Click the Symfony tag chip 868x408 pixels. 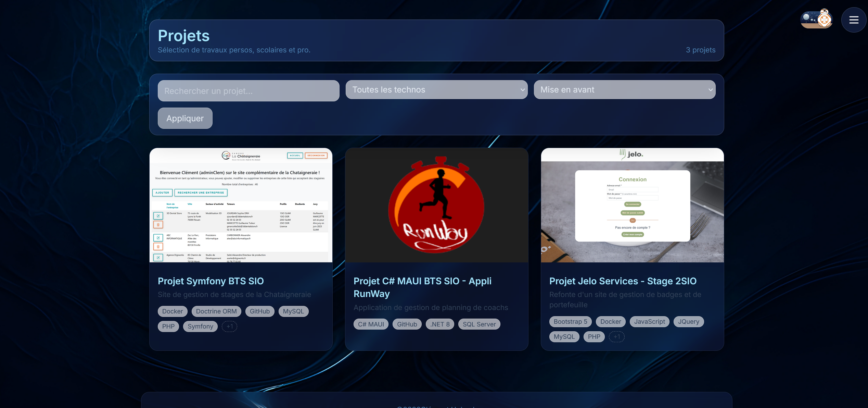click(200, 326)
